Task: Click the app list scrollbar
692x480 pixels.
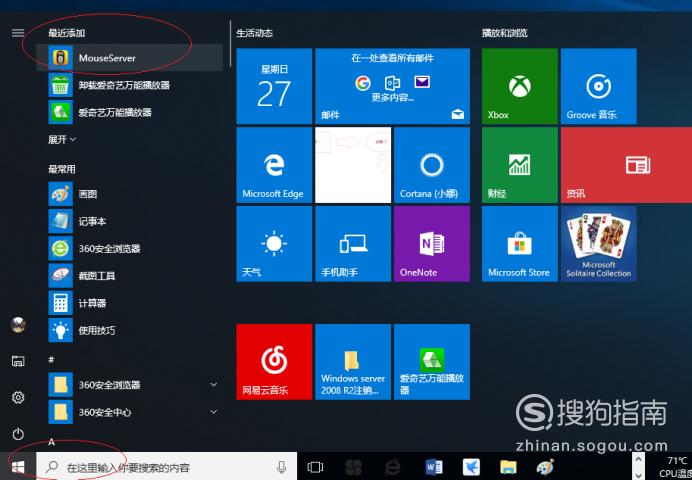Action: 230,43
